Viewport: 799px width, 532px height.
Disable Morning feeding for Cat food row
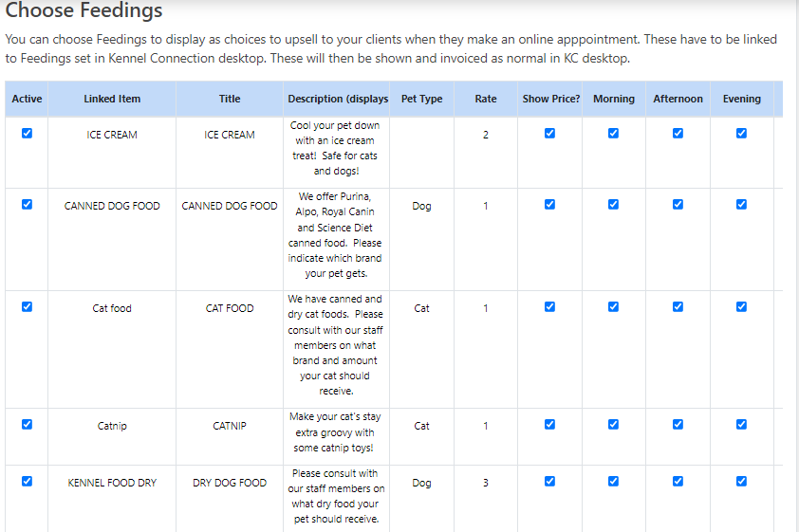pos(613,307)
